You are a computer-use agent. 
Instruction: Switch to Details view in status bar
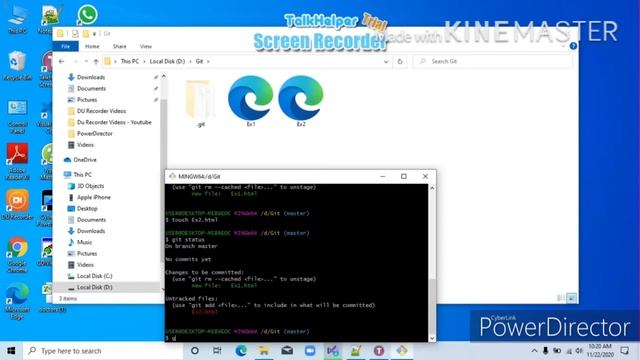[561, 298]
